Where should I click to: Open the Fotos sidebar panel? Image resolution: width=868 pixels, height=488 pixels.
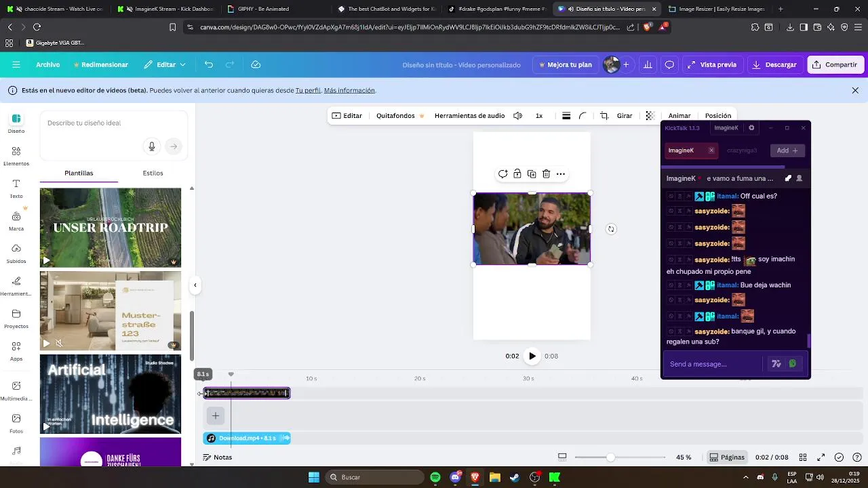[x=16, y=424]
